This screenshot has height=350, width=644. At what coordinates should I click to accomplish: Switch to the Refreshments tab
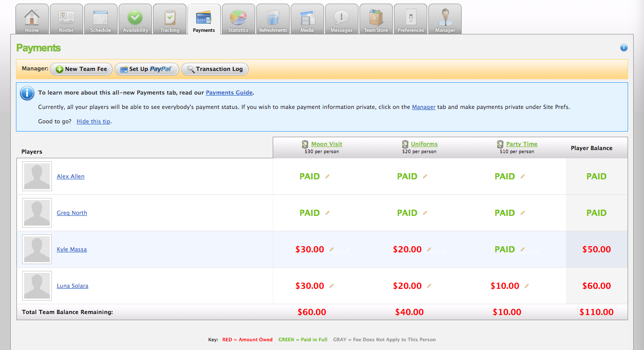click(x=273, y=19)
